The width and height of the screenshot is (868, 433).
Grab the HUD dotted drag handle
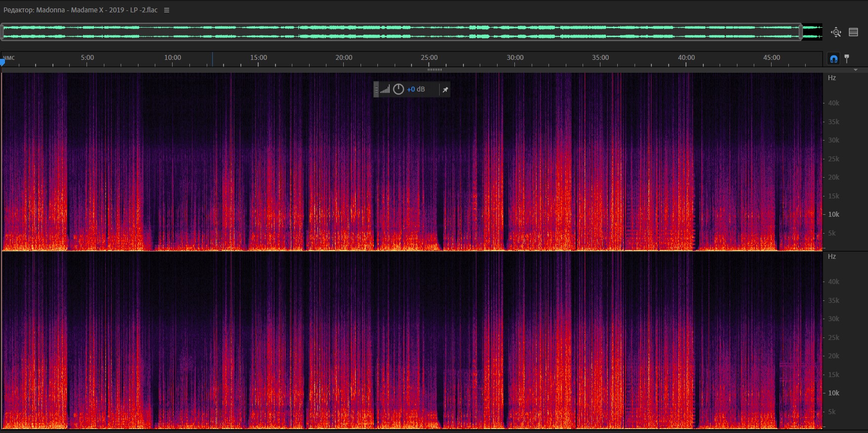click(x=376, y=90)
